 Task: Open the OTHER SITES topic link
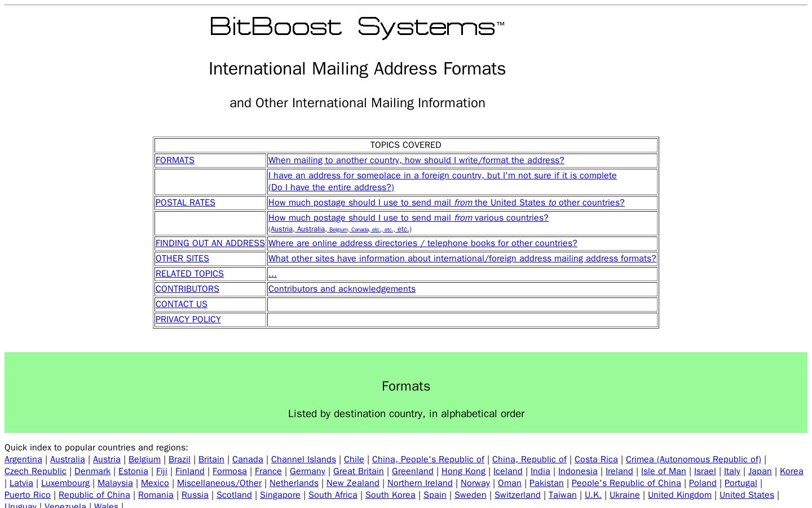click(182, 259)
